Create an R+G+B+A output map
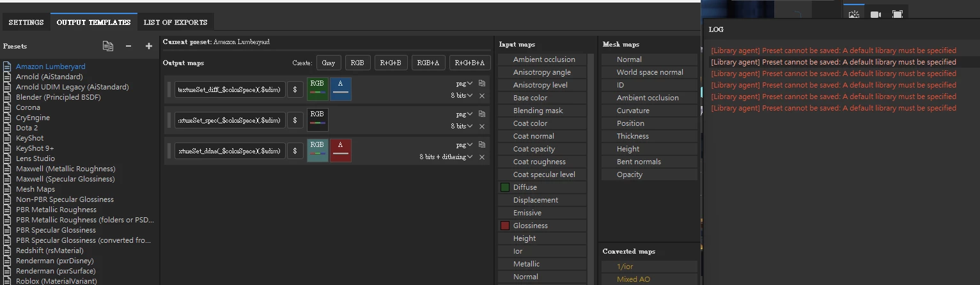This screenshot has width=980, height=285. pyautogui.click(x=470, y=63)
